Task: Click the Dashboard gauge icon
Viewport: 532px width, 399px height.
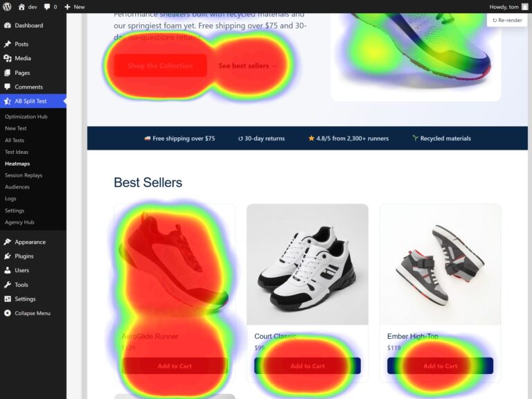Action: coord(8,26)
